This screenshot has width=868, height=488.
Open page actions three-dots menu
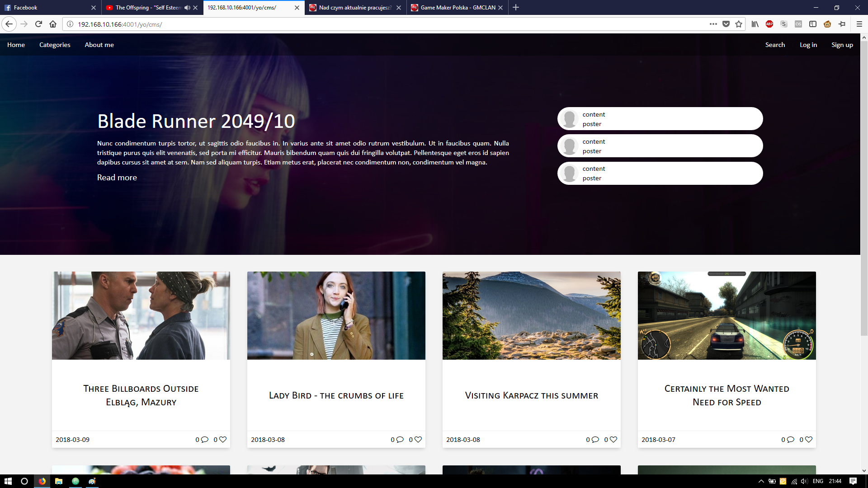pos(713,24)
